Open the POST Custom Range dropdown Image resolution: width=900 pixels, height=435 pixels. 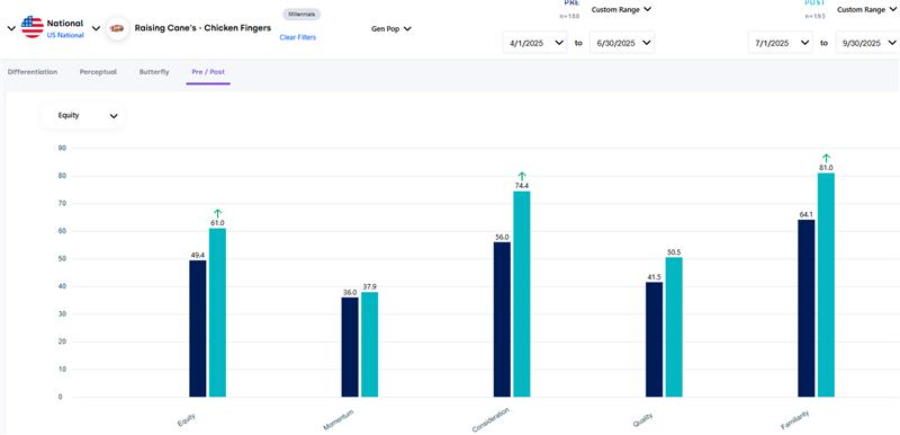pos(868,10)
